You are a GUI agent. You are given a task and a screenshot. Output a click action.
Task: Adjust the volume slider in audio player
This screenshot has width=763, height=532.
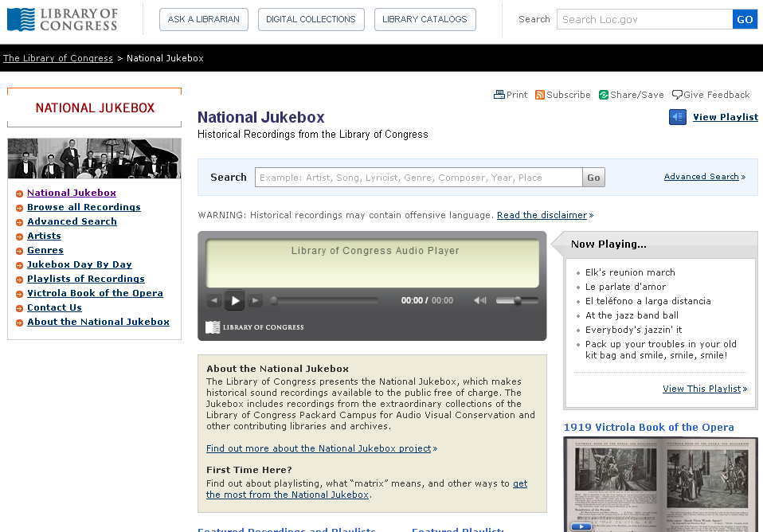(x=517, y=300)
